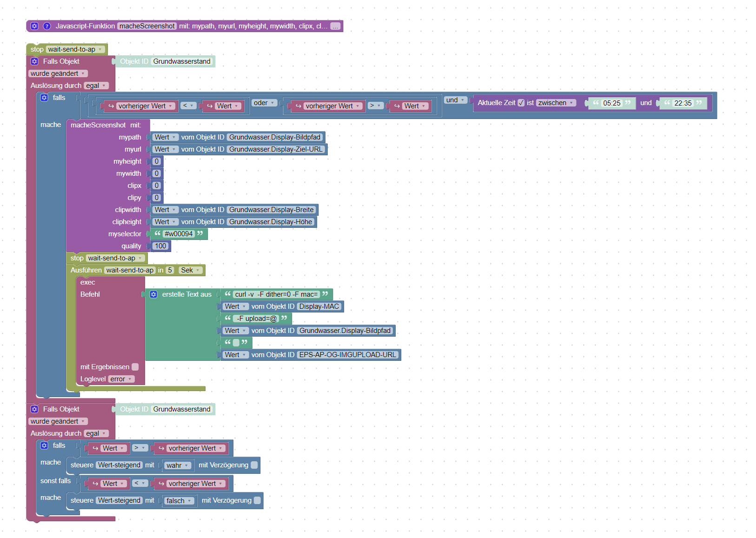Viewport: 756px width, 538px height.
Task: Edit the start time 05:25 field
Action: point(612,103)
